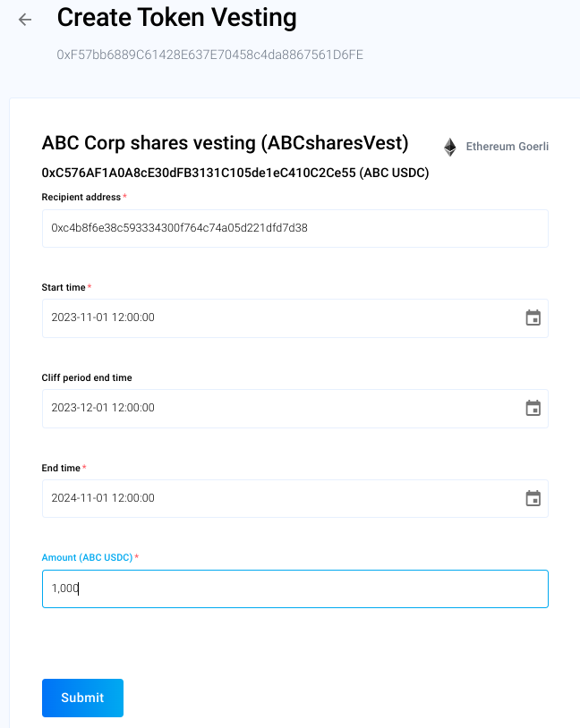Open the End time calendar picker
The image size is (580, 728).
tap(533, 498)
